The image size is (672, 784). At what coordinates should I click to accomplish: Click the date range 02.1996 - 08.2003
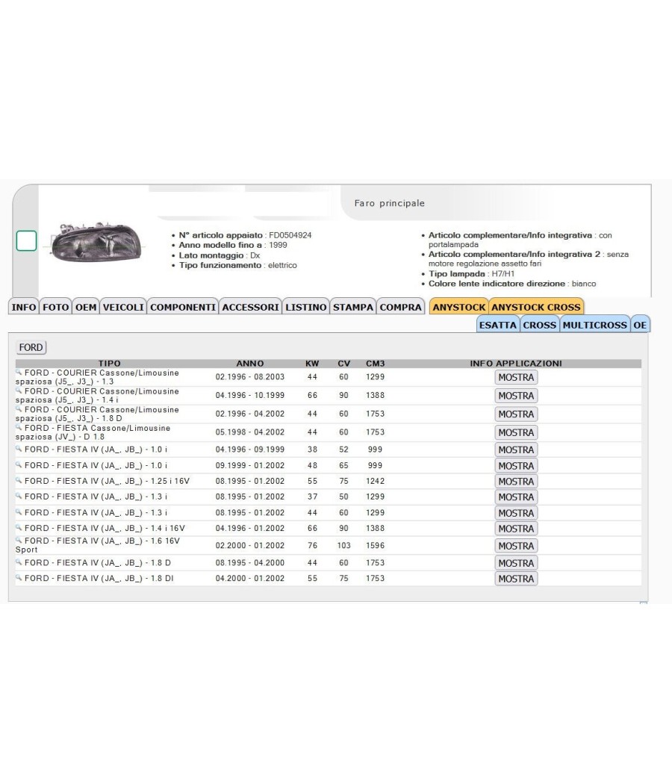(x=250, y=377)
